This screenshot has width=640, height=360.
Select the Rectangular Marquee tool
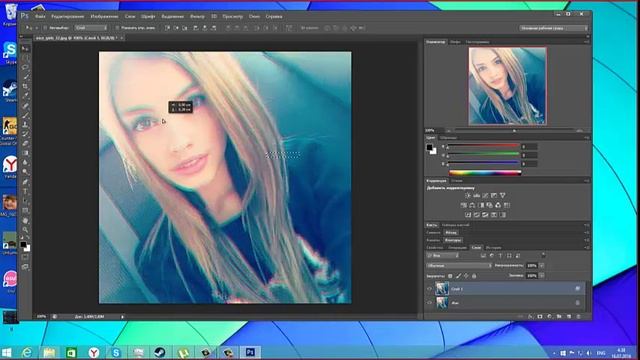point(25,58)
